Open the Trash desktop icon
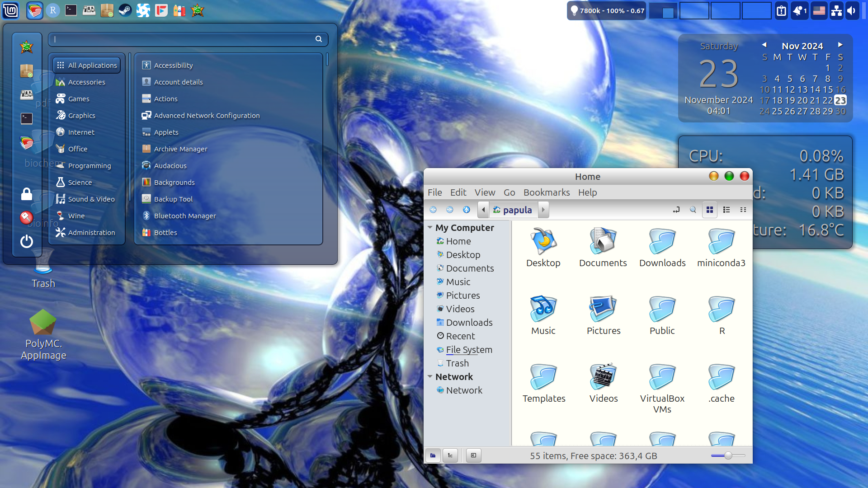The image size is (868, 488). tap(43, 269)
